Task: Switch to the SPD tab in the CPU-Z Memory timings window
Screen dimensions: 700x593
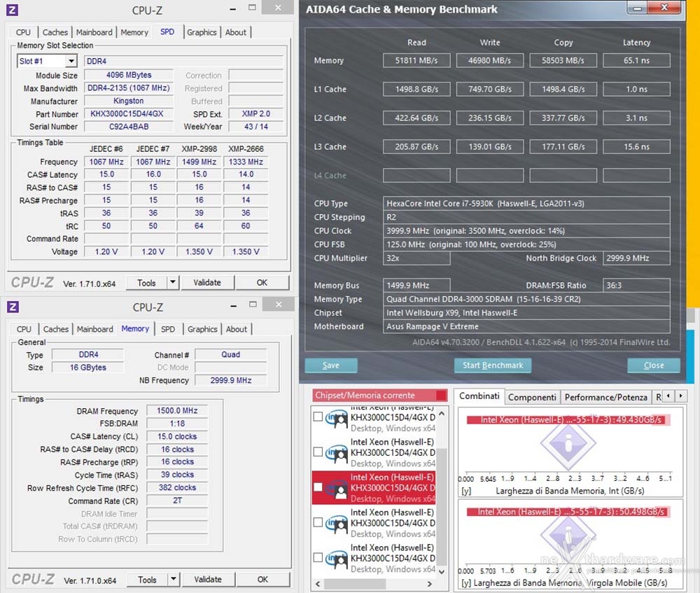Action: pyautogui.click(x=168, y=330)
